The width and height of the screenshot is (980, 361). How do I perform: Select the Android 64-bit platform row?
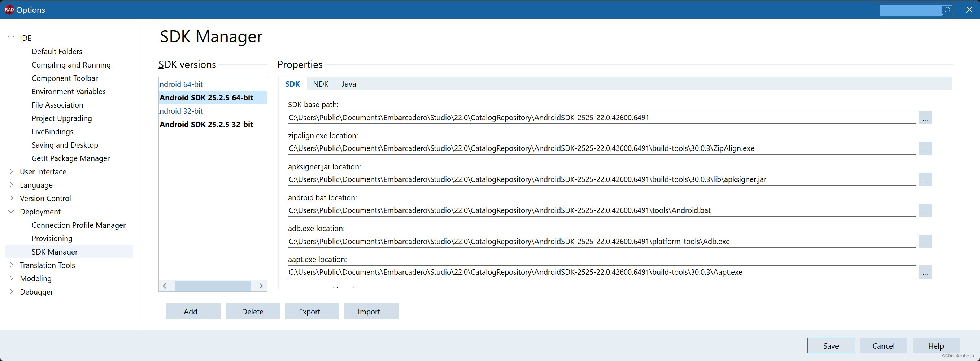213,84
